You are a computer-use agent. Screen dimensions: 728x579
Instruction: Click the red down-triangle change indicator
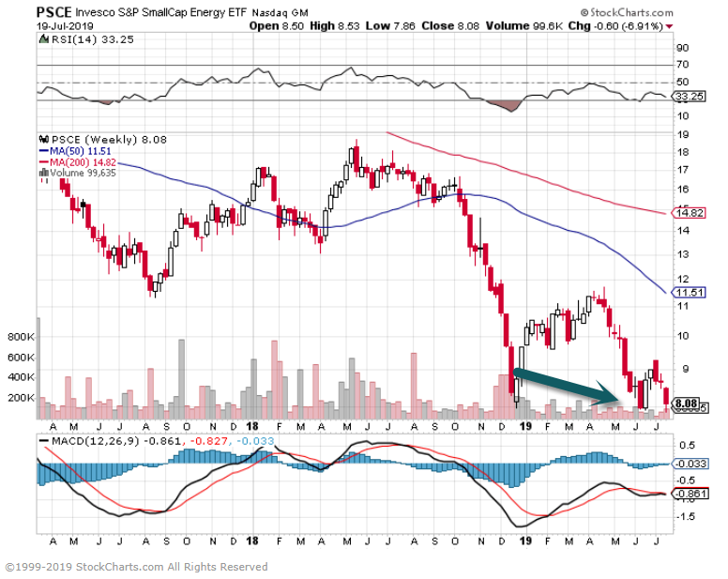click(x=669, y=26)
